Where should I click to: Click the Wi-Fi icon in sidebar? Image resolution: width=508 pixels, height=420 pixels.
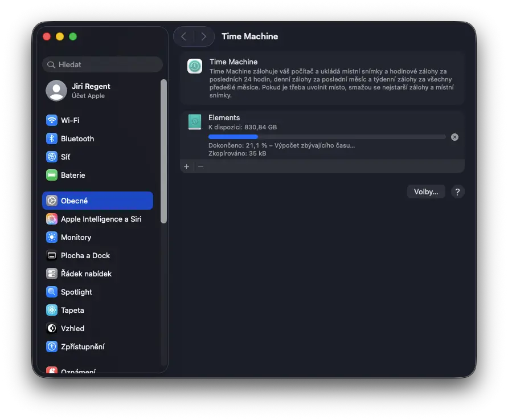tap(52, 120)
